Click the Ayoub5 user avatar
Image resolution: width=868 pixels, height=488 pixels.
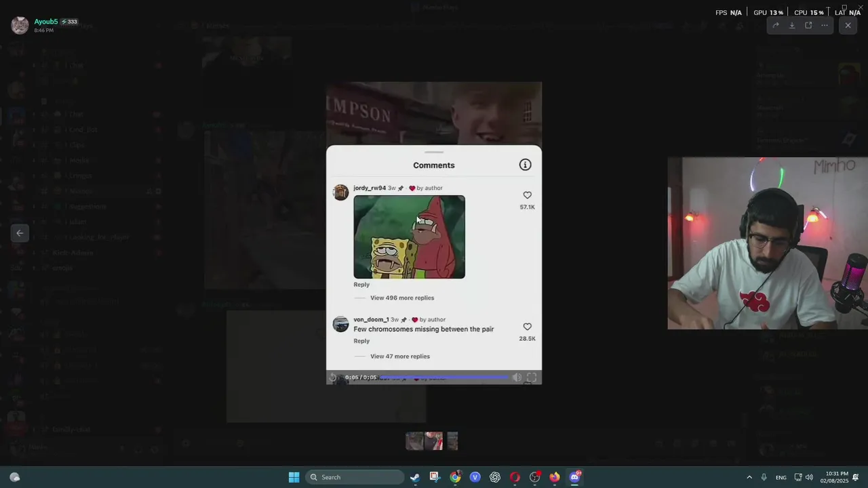point(20,26)
